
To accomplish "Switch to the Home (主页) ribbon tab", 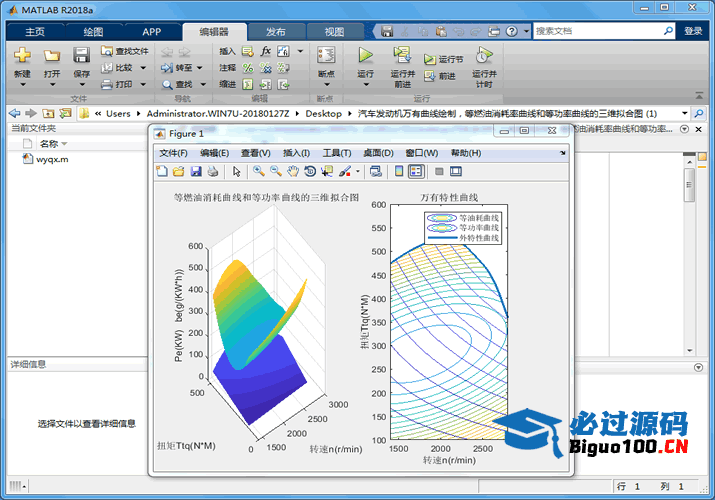I will point(35,31).
